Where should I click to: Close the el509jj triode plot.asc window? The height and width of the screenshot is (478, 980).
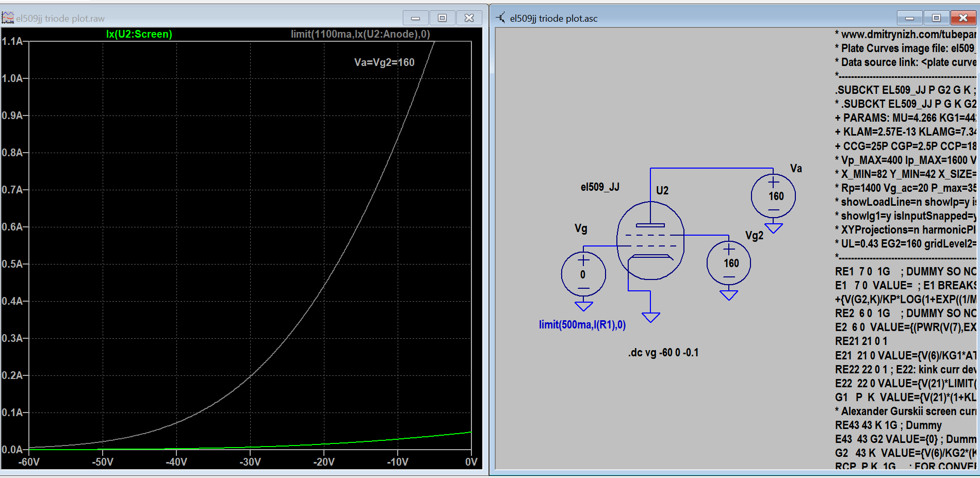tap(963, 18)
